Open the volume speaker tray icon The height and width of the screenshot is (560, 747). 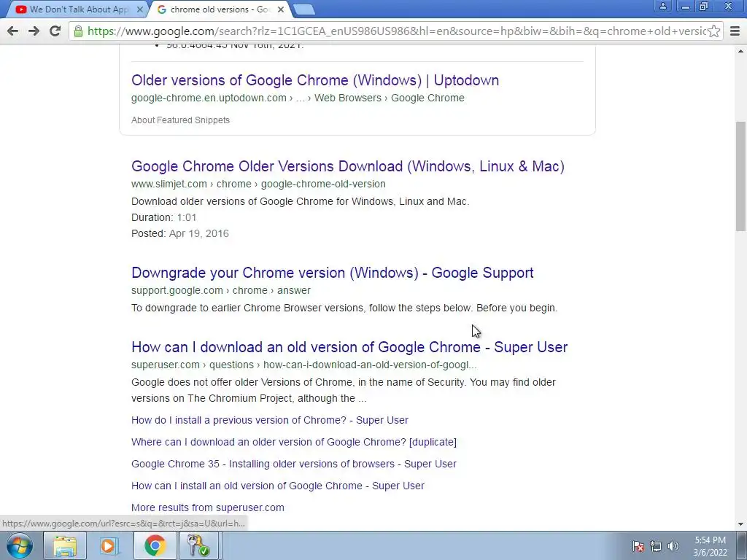(673, 546)
